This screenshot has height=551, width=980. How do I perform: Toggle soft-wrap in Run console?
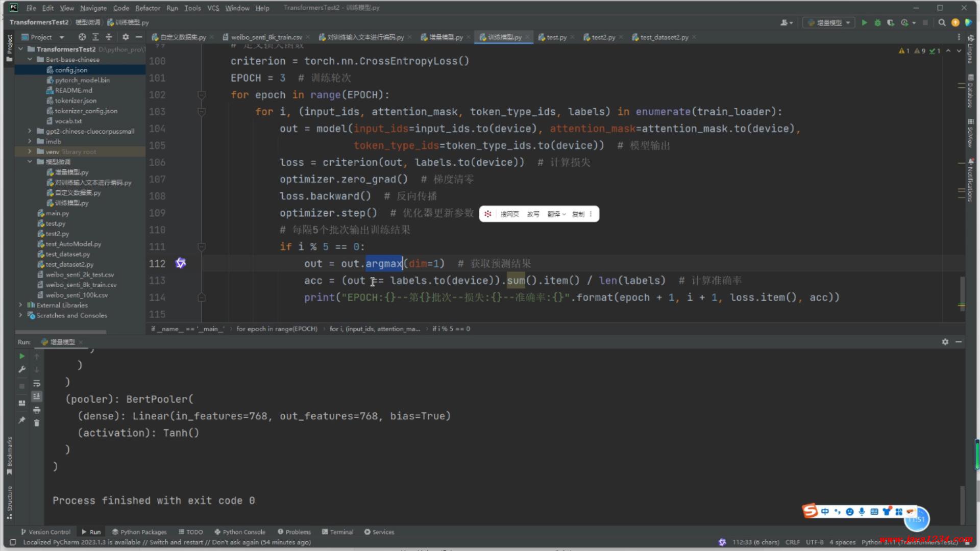[x=37, y=383]
